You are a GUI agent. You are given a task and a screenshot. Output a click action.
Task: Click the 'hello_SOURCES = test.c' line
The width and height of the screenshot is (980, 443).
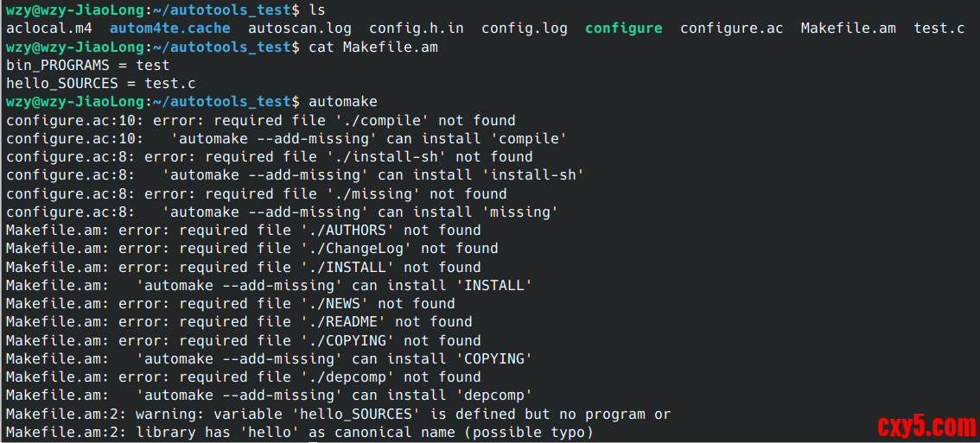100,84
